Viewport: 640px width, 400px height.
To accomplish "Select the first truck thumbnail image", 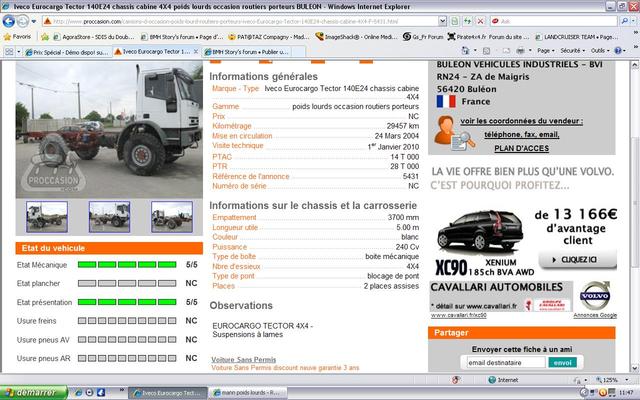I will click(47, 216).
